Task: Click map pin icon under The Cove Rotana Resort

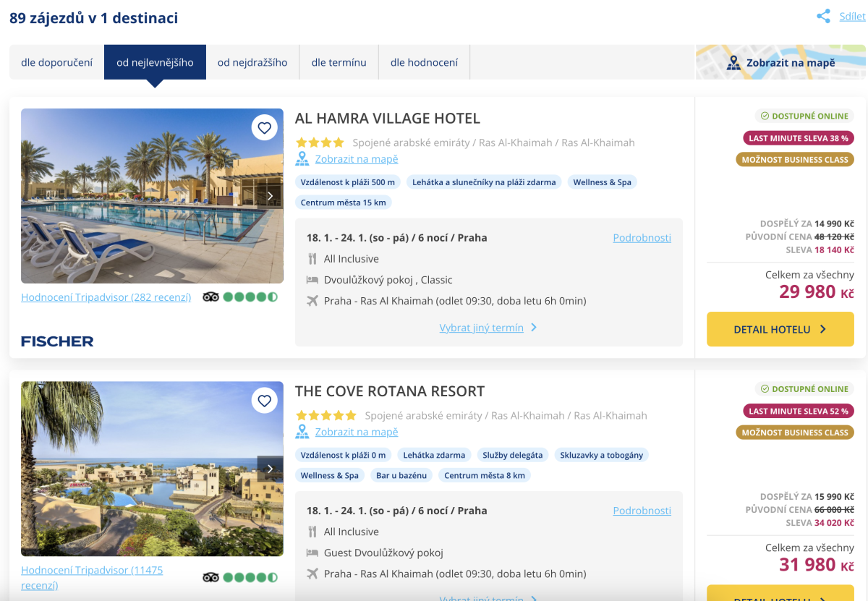Action: [302, 432]
